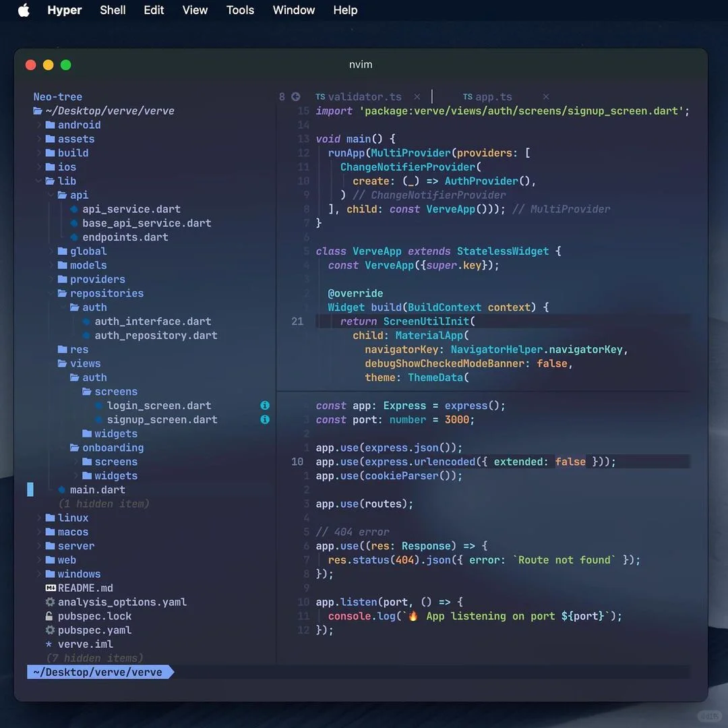Click the "(1 hidden item)" row
Screen dimensions: 728x728
tap(104, 504)
